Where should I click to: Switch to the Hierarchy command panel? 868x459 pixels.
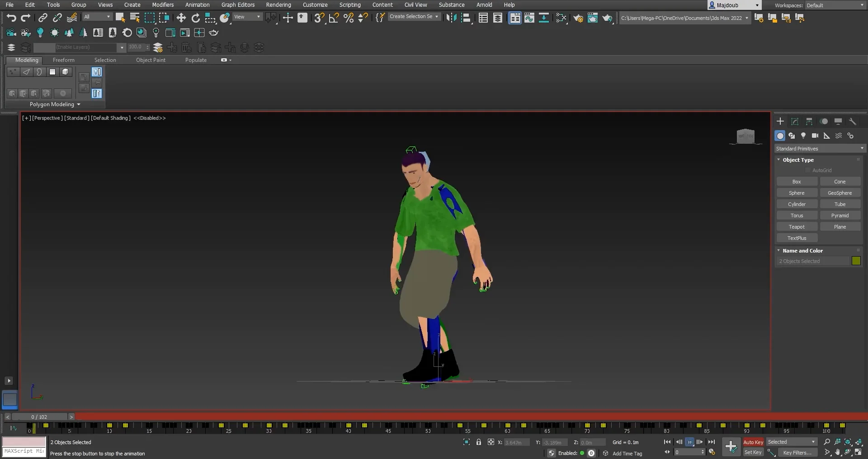coord(809,122)
